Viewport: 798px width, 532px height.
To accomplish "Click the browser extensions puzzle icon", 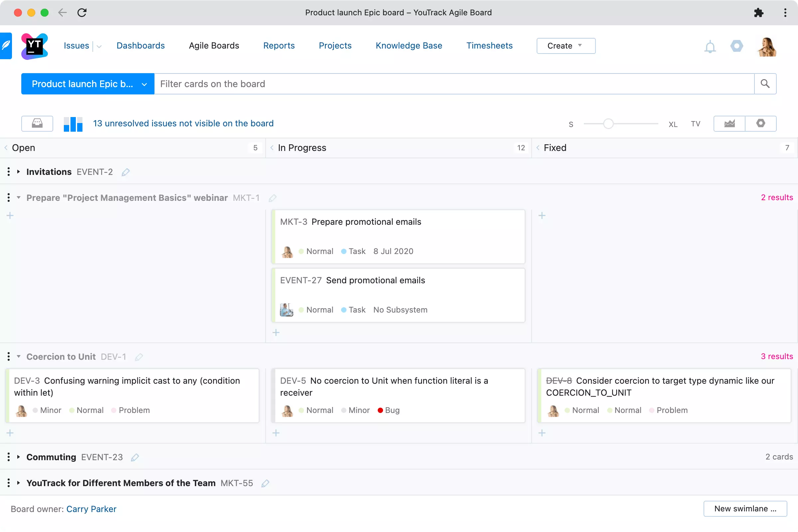I will coord(759,13).
